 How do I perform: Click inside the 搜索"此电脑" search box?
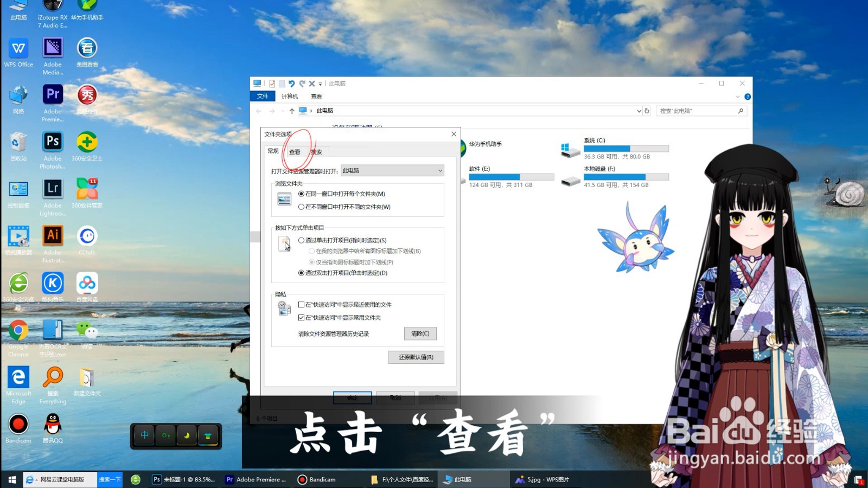click(694, 111)
